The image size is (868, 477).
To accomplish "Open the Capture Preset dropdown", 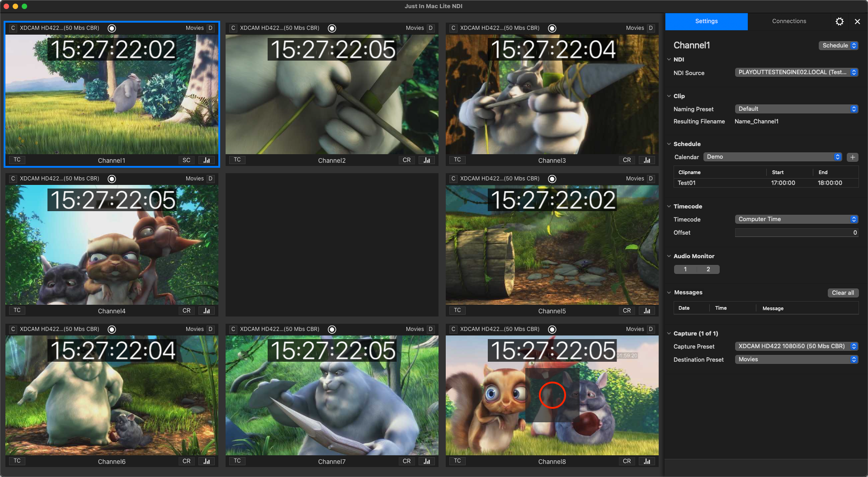I will pos(797,346).
